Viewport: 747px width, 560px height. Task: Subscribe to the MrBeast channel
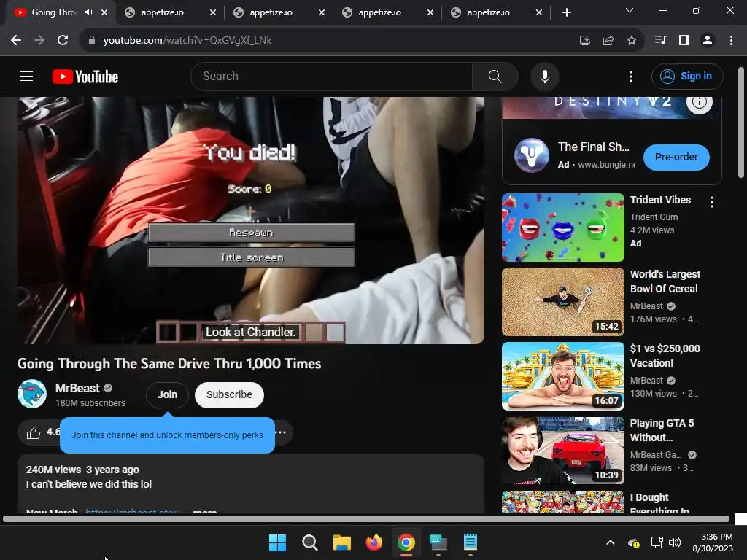(x=229, y=394)
